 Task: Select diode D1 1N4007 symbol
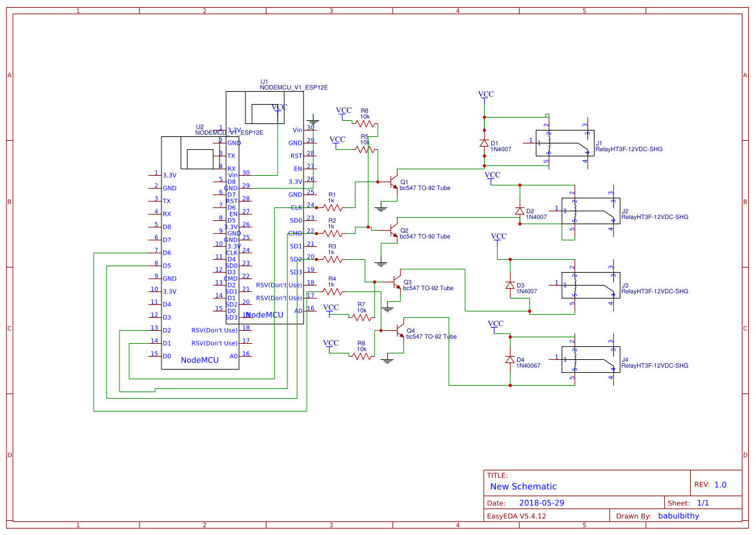point(484,143)
